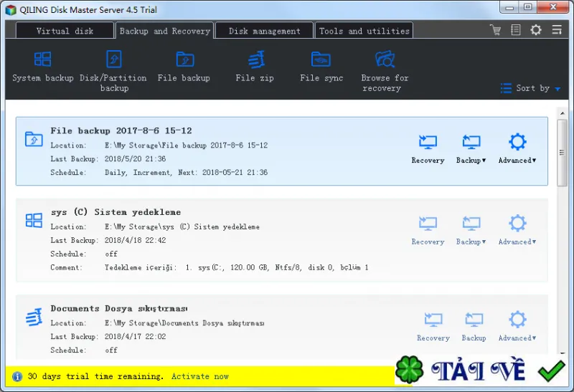The width and height of the screenshot is (574, 392).
Task: Click the 30 days trial time remaining text
Action: pos(95,376)
